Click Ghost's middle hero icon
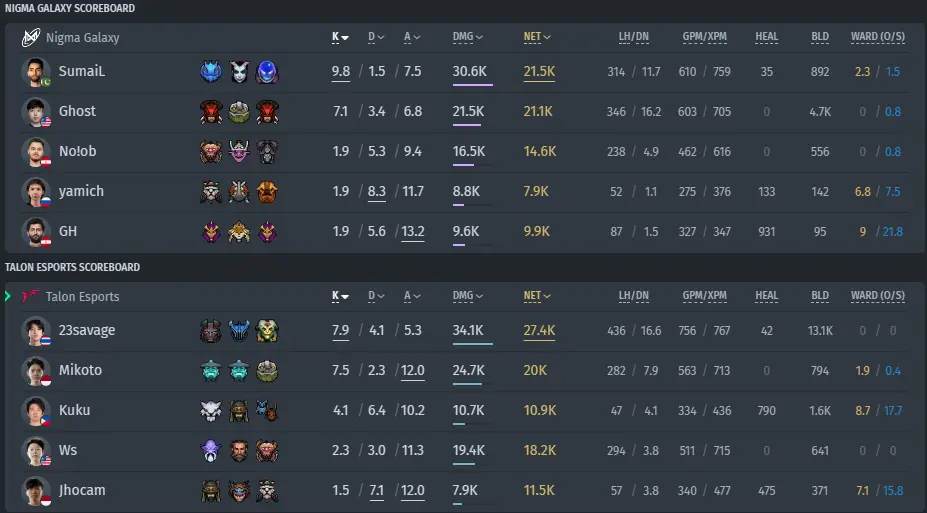 pos(239,112)
